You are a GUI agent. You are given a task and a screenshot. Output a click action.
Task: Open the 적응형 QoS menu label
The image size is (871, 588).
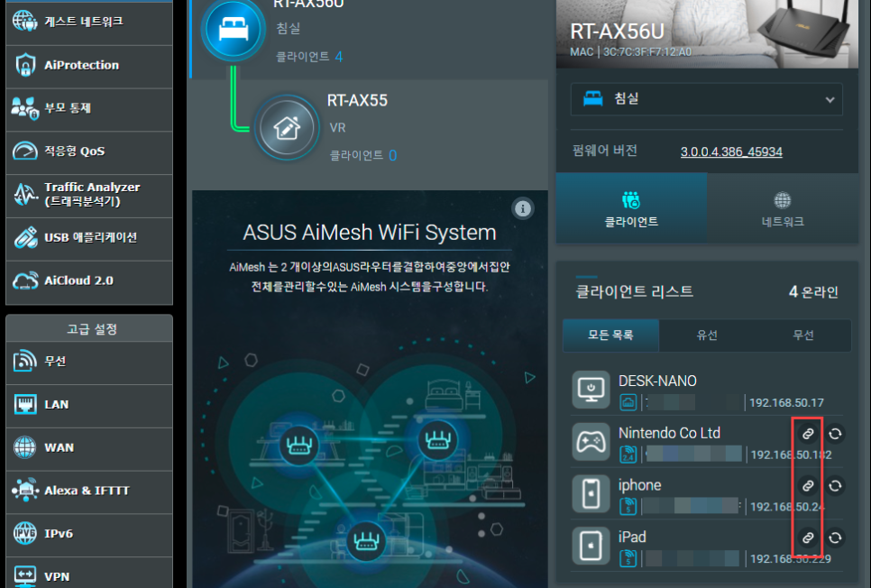(75, 152)
